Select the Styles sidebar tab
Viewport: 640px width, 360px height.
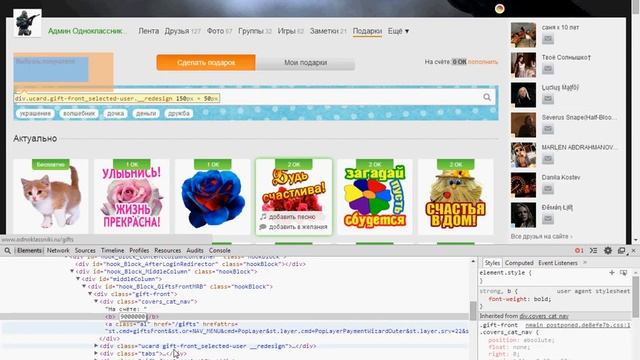pyautogui.click(x=492, y=263)
